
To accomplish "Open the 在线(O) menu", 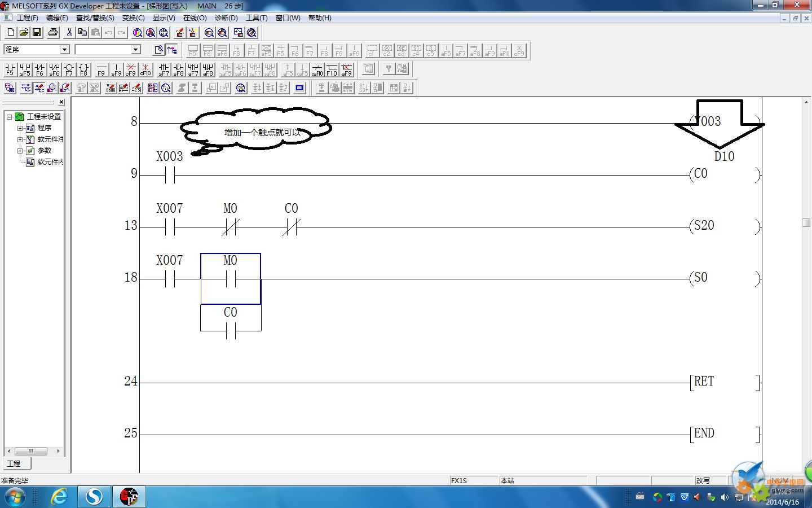I will point(195,18).
